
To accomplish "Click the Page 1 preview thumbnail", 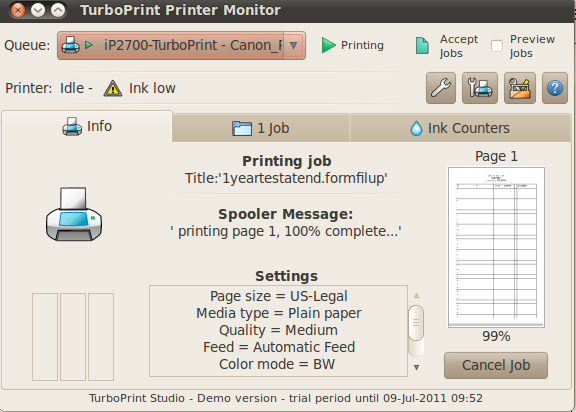I will pyautogui.click(x=496, y=247).
